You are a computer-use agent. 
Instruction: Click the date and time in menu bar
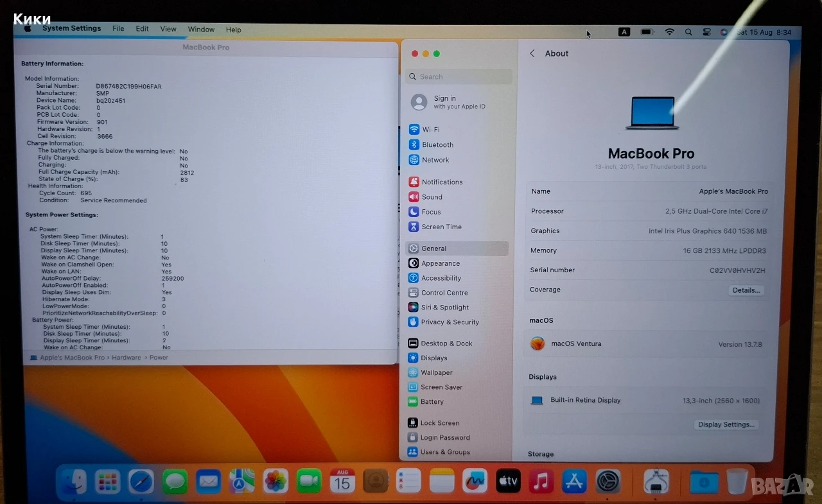click(x=764, y=32)
